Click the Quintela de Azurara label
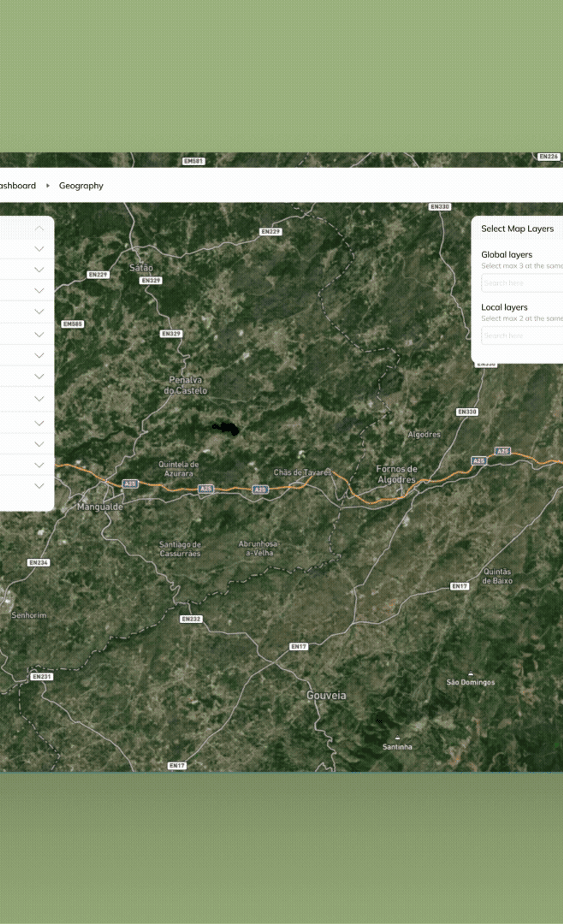The height and width of the screenshot is (924, 563). pos(179,469)
